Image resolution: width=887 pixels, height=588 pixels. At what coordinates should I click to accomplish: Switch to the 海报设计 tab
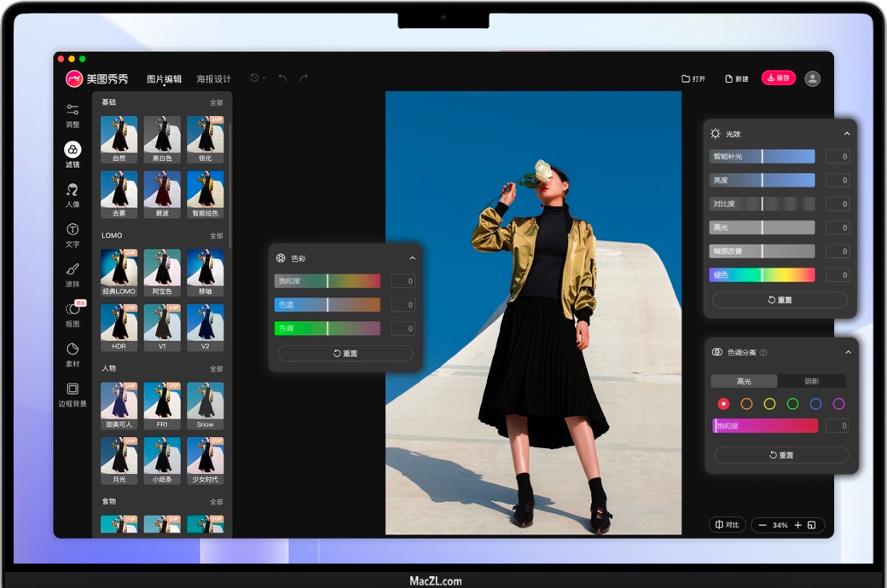tap(213, 79)
